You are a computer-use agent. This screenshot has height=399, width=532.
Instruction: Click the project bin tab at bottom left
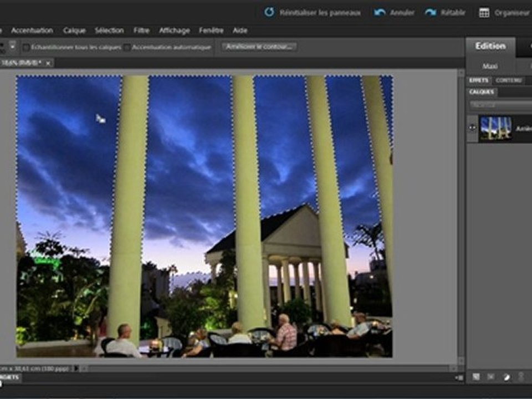10,377
